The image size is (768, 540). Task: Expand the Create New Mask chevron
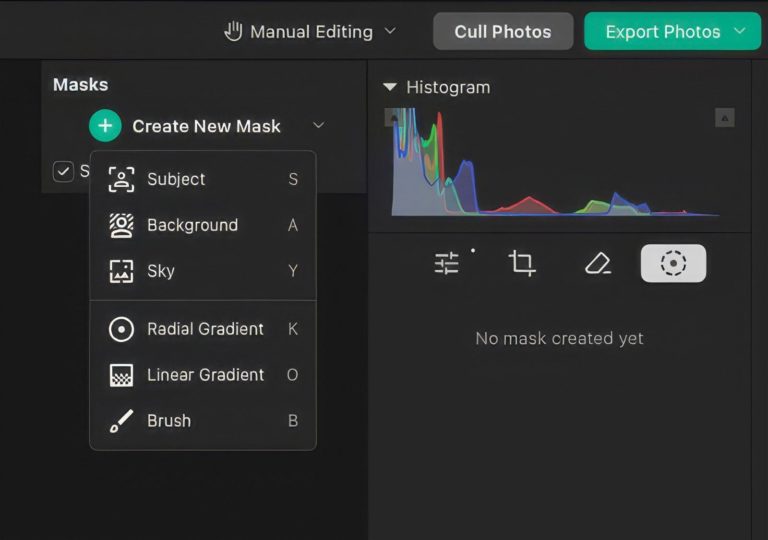pos(318,125)
